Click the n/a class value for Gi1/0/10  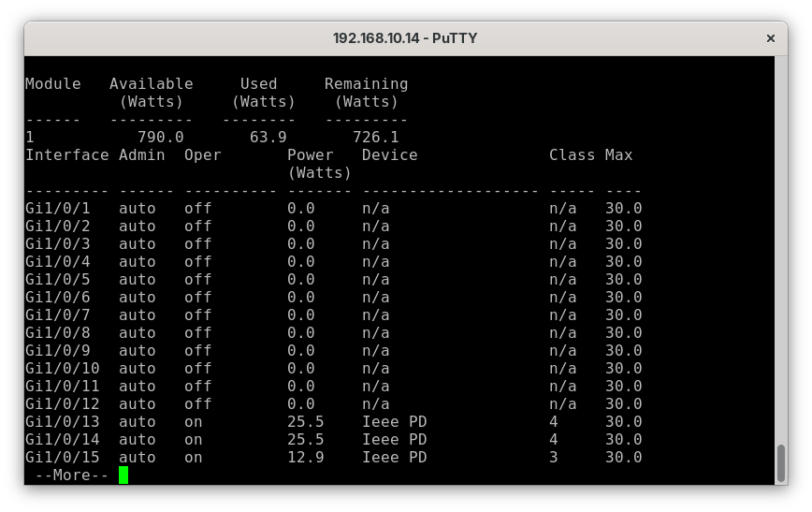pos(562,369)
